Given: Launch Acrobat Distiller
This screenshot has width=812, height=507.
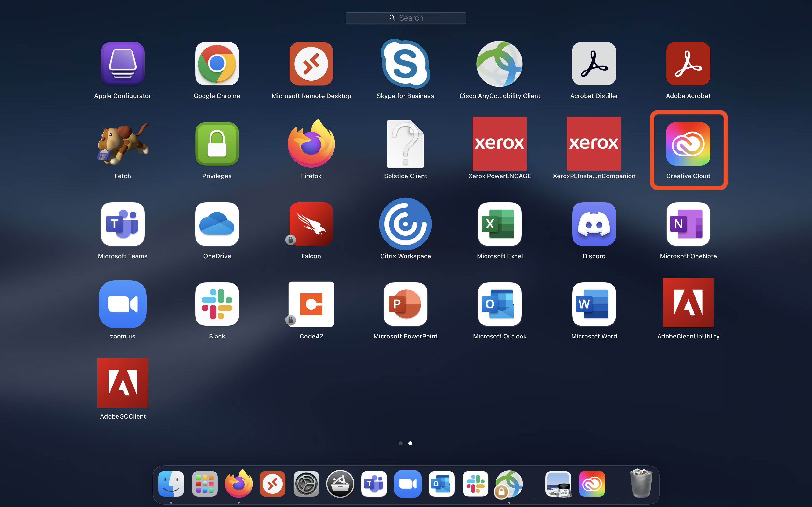Looking at the screenshot, I should point(594,64).
